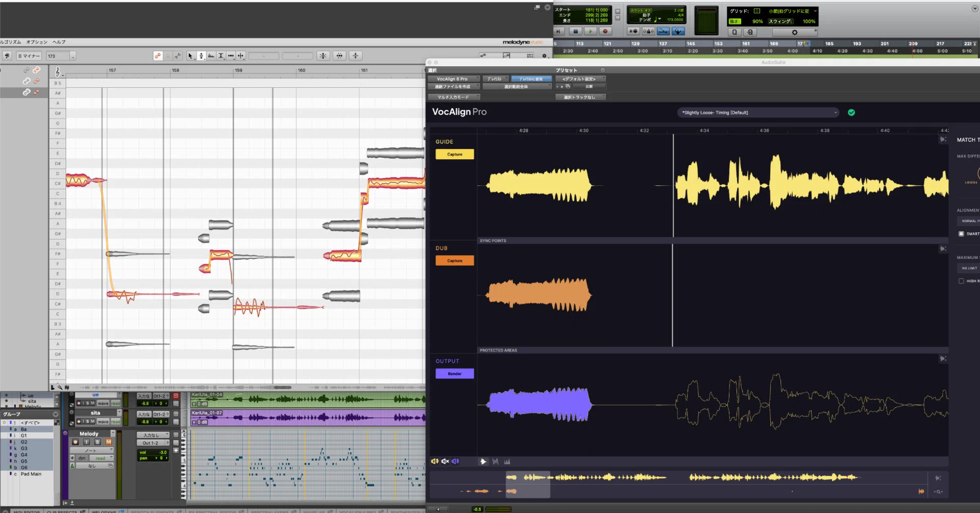Open Melodyne's quantize time macro
The image size is (980, 513).
[x=339, y=56]
